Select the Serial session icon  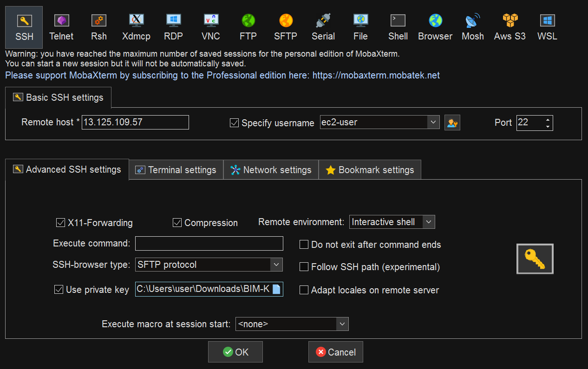(323, 27)
